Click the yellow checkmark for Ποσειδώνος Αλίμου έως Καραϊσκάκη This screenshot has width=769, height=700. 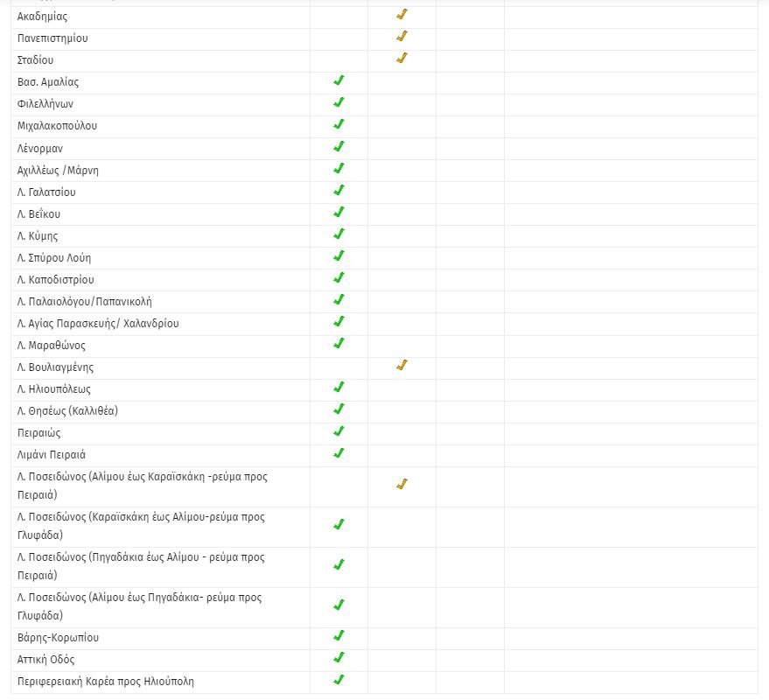pyautogui.click(x=402, y=485)
